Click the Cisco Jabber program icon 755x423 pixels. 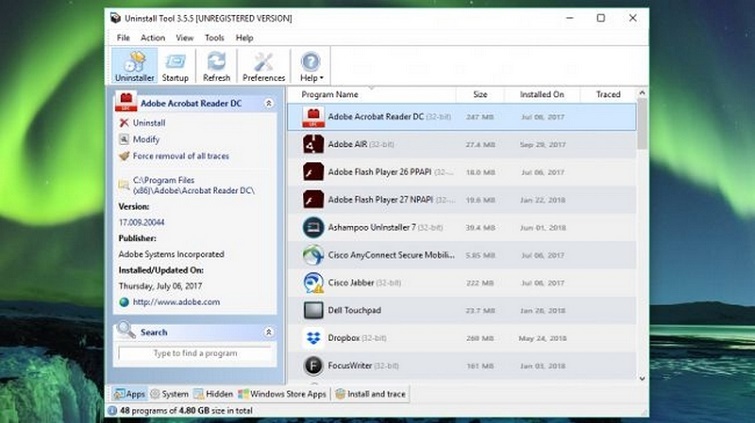pyautogui.click(x=311, y=283)
